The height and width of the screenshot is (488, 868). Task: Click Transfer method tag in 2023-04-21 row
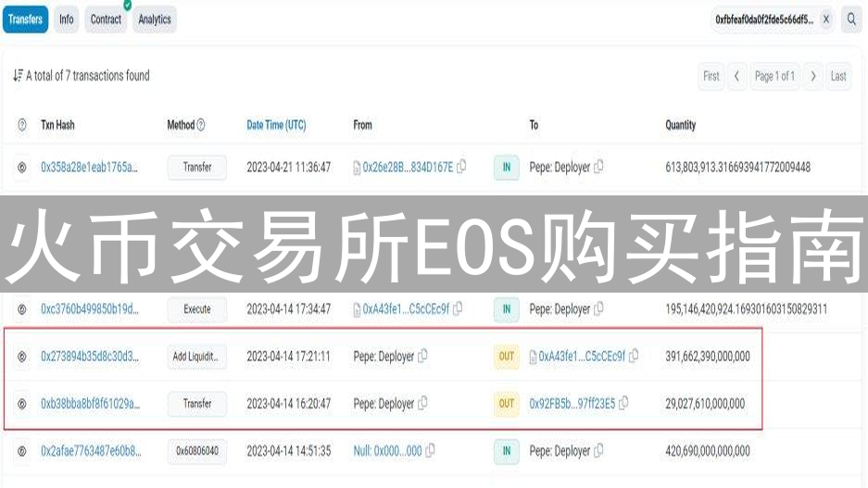point(197,167)
